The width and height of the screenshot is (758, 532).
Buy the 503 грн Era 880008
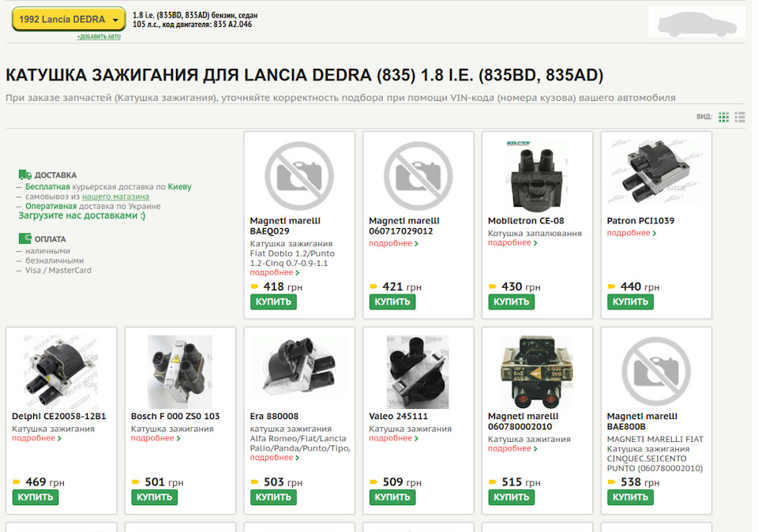pyautogui.click(x=273, y=497)
